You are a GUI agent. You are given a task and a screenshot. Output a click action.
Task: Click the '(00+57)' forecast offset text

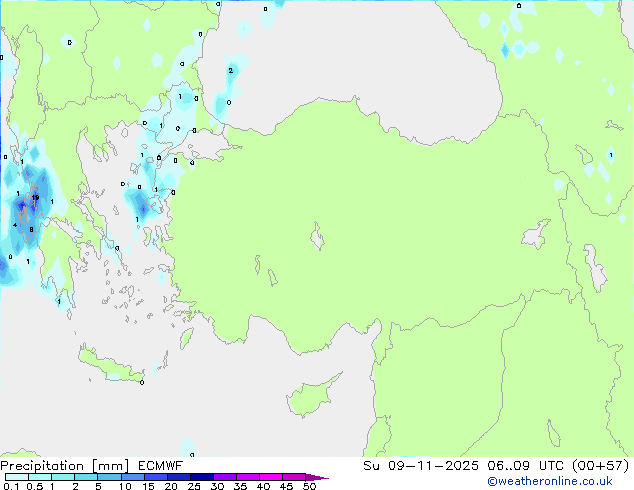point(600,466)
